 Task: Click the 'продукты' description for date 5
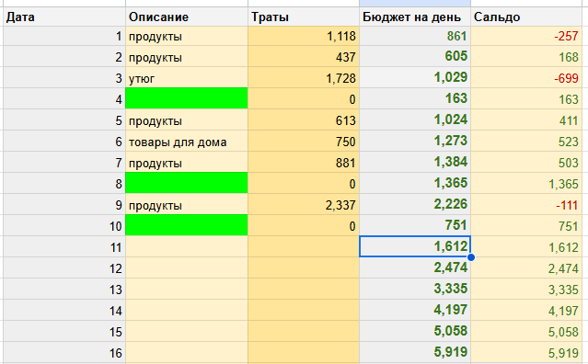pyautogui.click(x=187, y=120)
